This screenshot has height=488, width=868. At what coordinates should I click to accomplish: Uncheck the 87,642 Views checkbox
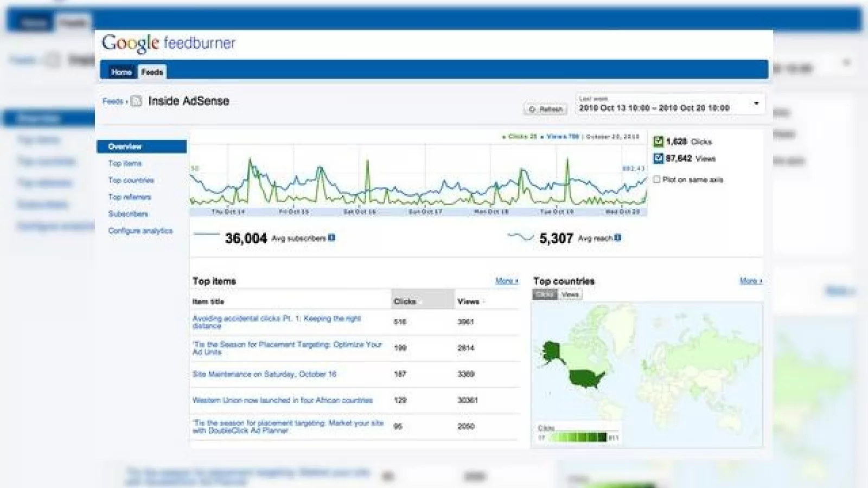click(x=658, y=158)
